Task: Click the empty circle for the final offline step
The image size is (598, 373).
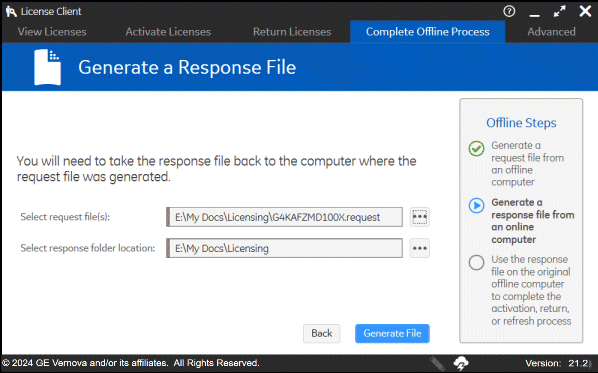Action: coord(476,262)
